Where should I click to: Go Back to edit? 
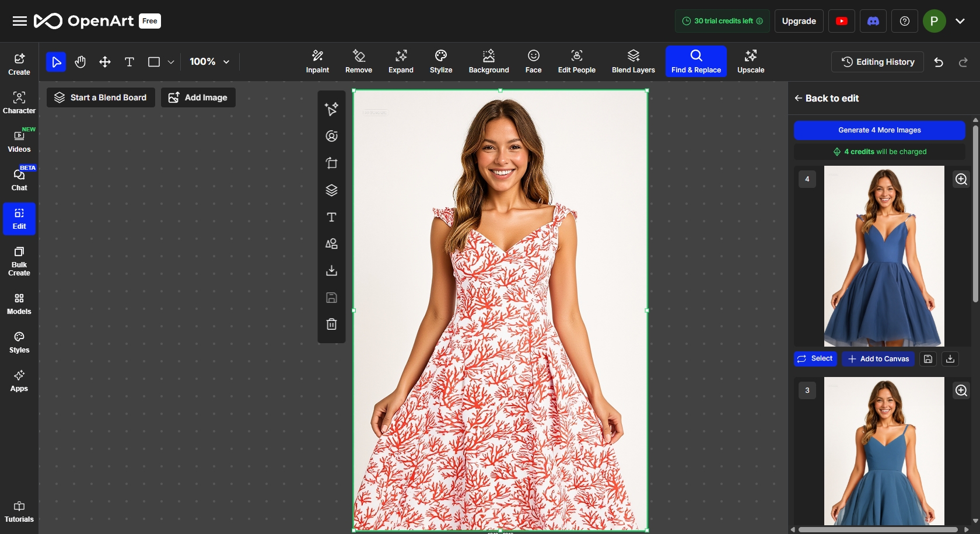[826, 98]
